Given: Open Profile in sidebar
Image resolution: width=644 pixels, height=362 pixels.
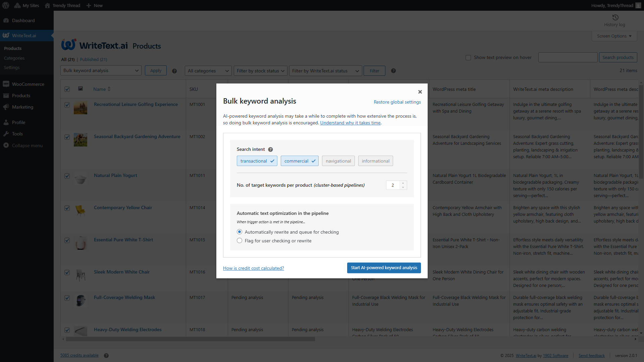Looking at the screenshot, I should 18,122.
